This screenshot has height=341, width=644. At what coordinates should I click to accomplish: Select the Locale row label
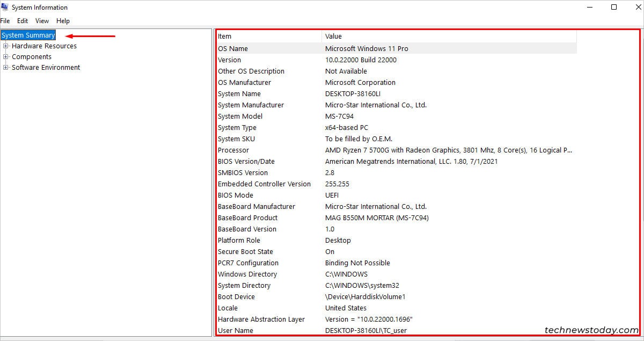click(228, 308)
